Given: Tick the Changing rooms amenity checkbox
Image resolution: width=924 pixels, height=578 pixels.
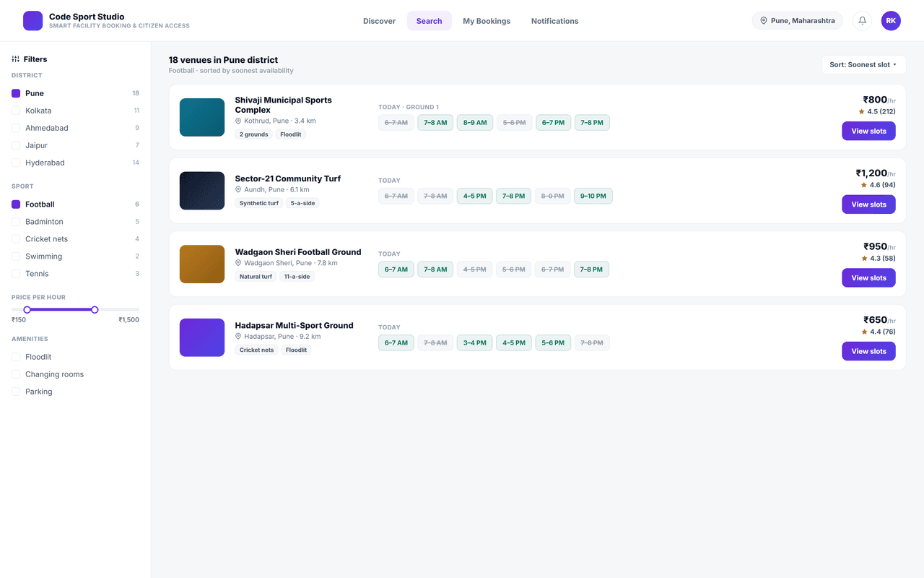Looking at the screenshot, I should (x=16, y=374).
